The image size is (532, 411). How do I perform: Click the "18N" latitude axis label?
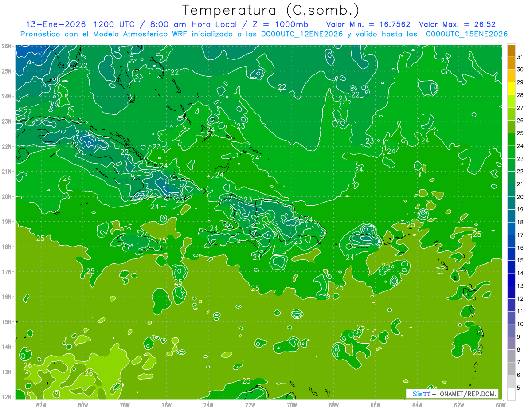coord(6,247)
